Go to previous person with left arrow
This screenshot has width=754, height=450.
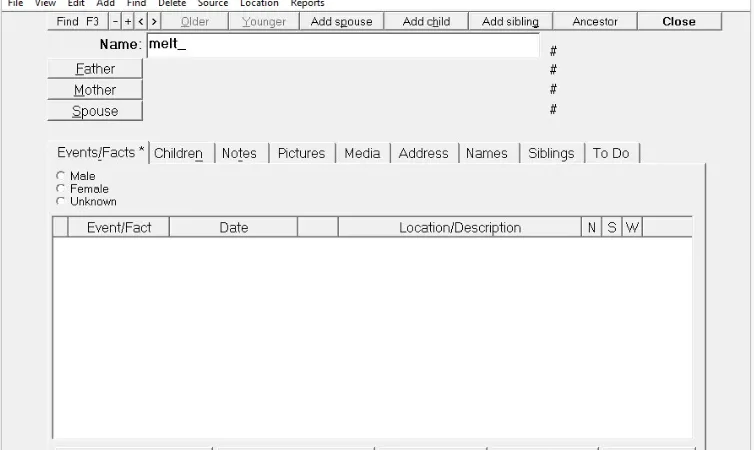tap(140, 22)
